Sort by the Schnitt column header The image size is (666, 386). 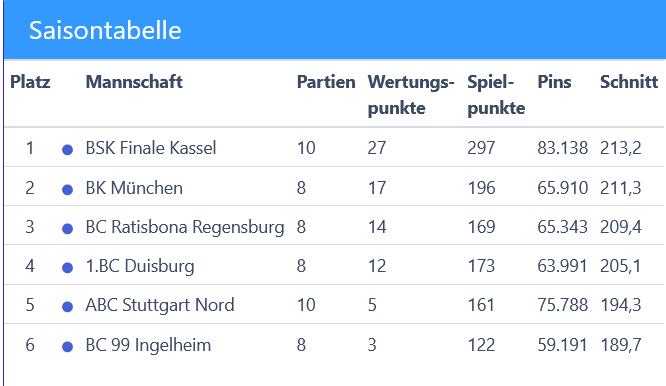point(629,82)
